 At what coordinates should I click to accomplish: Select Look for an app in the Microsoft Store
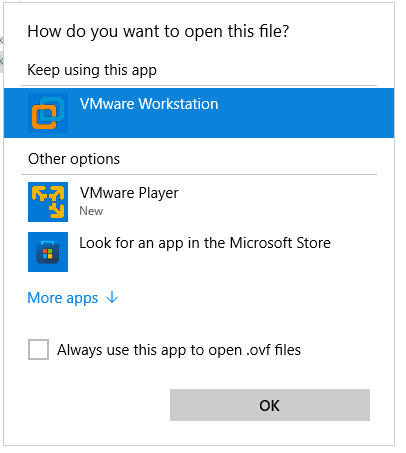tap(199, 252)
